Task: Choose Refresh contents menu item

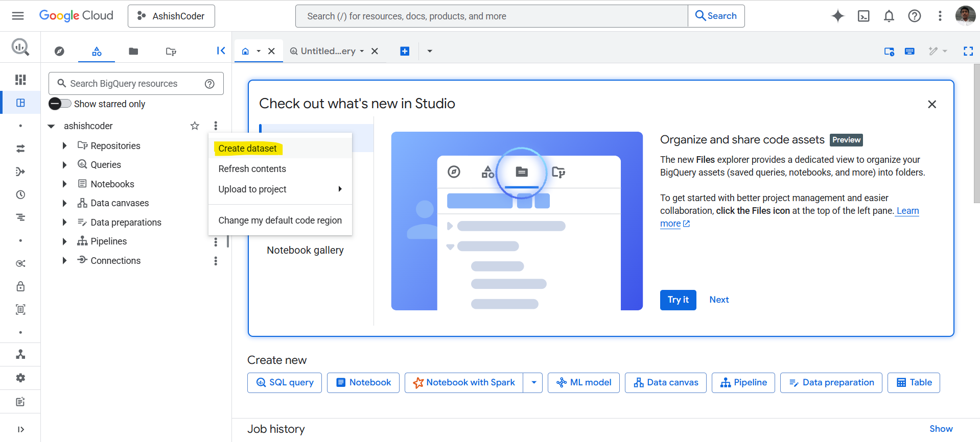Action: tap(280, 168)
